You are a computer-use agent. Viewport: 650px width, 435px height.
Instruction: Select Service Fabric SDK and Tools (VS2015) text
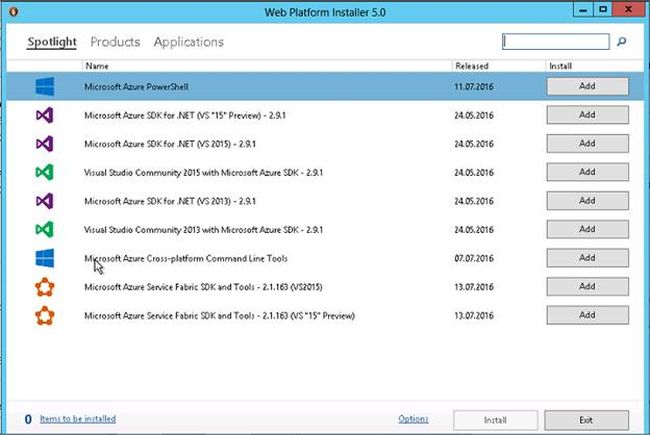tap(203, 287)
